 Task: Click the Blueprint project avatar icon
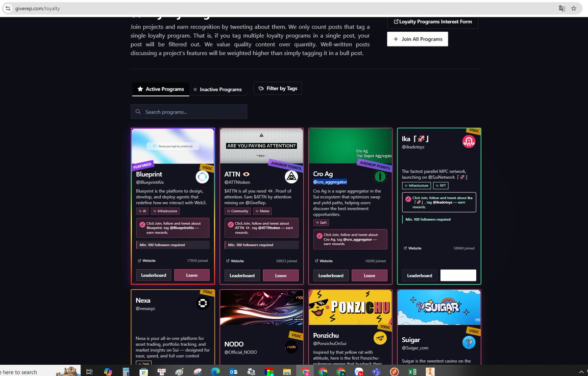(x=202, y=177)
